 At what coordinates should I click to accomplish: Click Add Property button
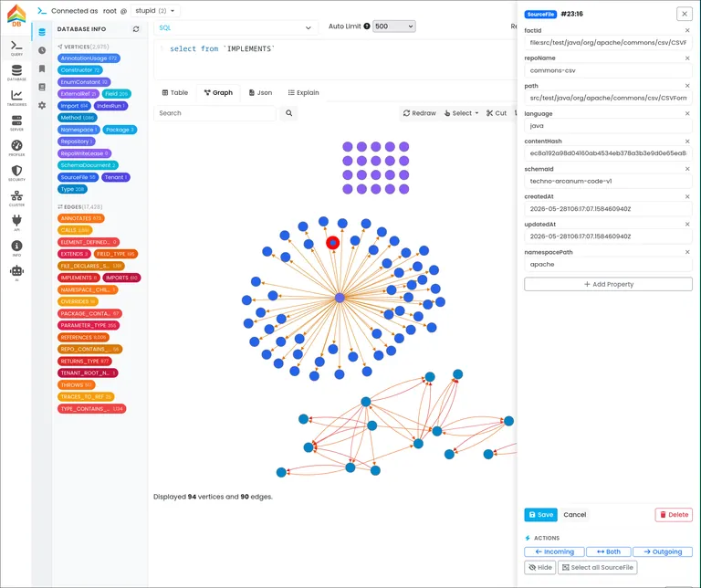(x=608, y=284)
